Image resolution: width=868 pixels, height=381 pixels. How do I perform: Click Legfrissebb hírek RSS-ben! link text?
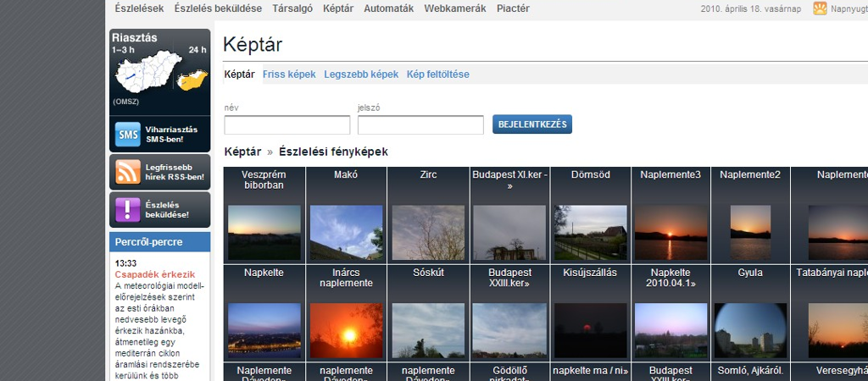coord(175,172)
